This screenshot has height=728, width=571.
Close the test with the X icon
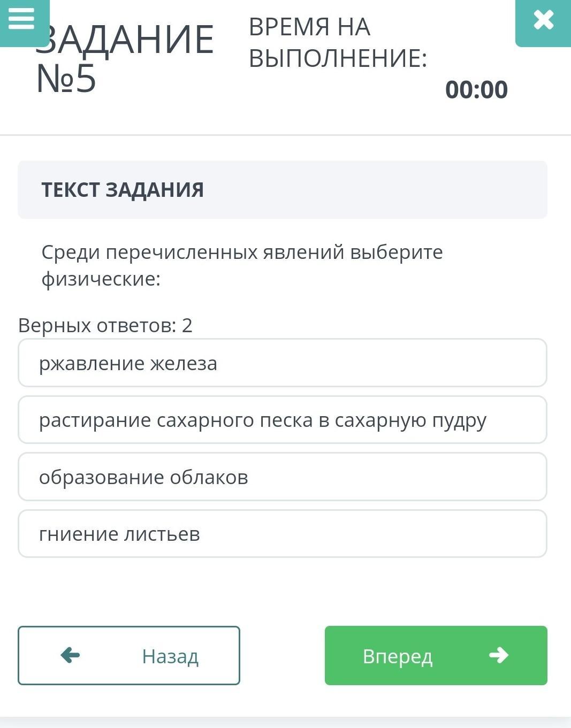(x=543, y=20)
